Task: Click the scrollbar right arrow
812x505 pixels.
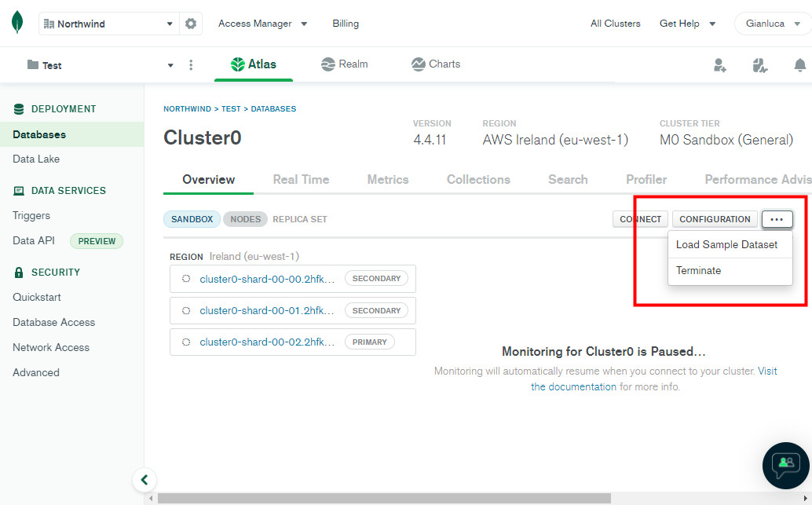Action: (x=806, y=498)
